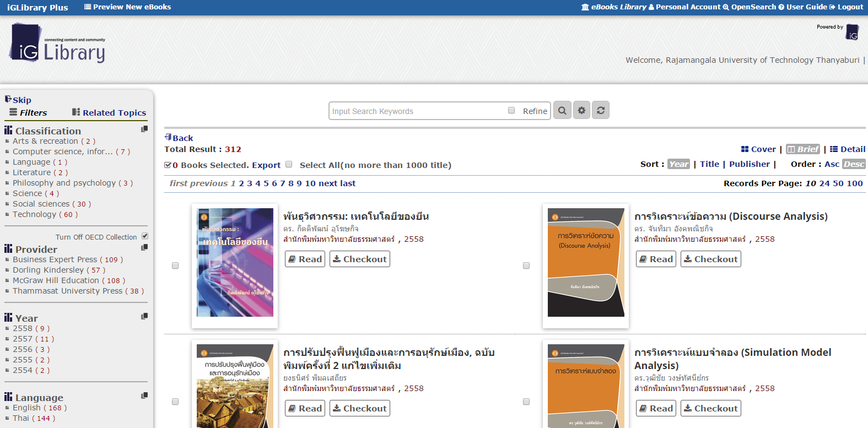
Task: Select checkbox for Simulation Model Analysis book
Action: 526,402
